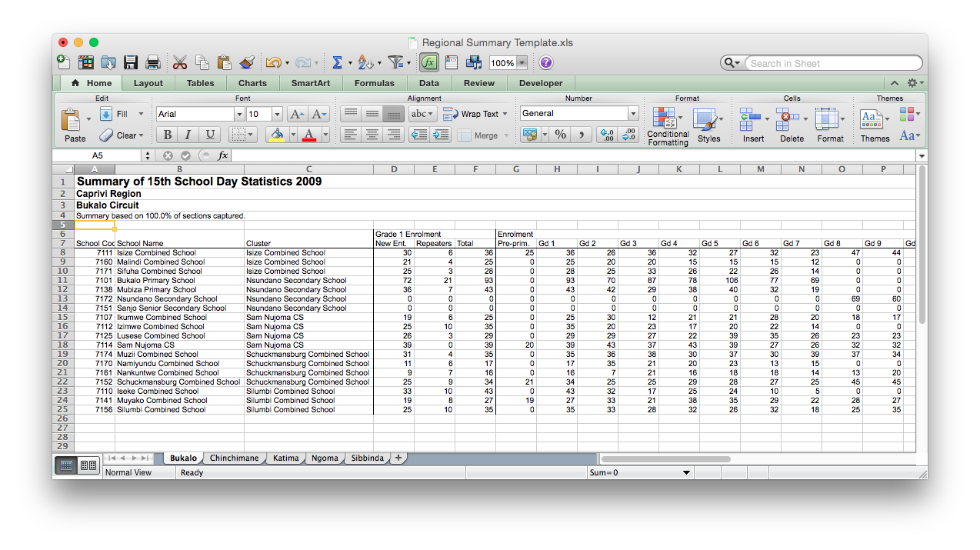Add a new sheet with plus tab
980x550 pixels.
[x=398, y=458]
